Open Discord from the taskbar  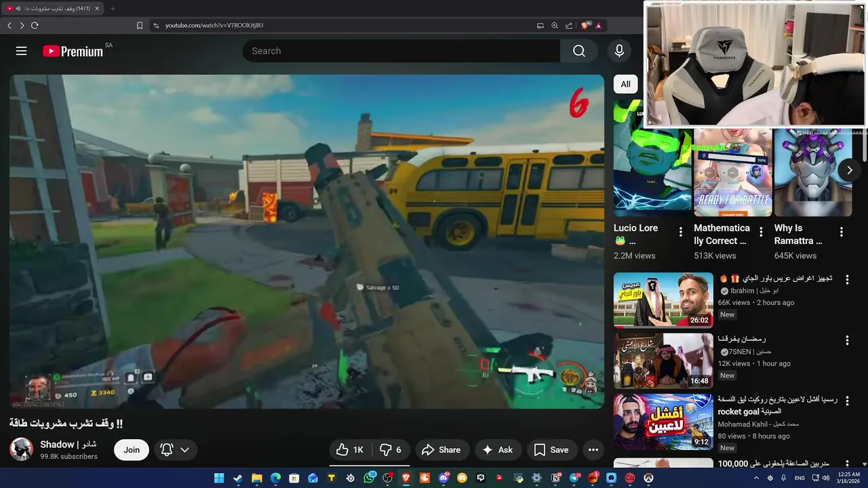point(443,478)
